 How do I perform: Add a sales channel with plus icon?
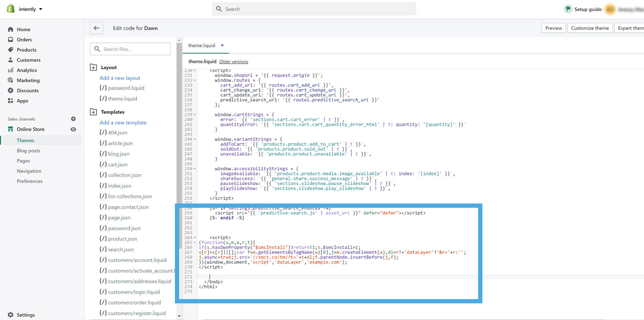(x=73, y=119)
